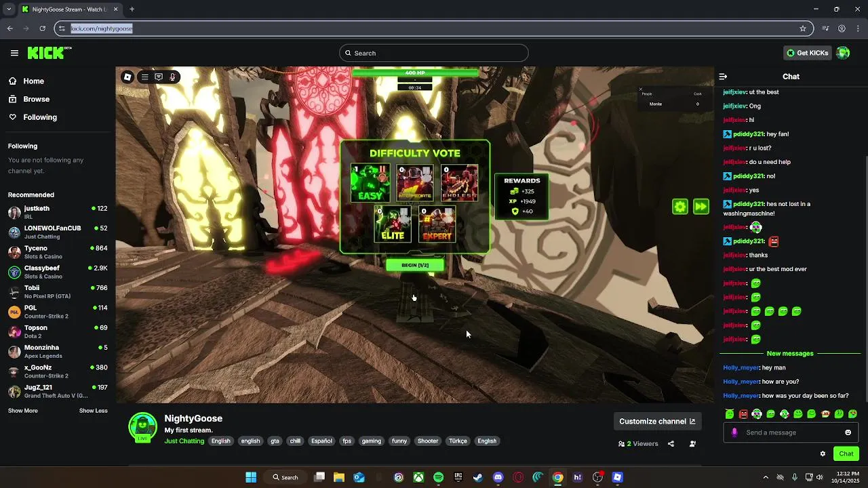Select the Shooter tag
Screen dimensions: 868x488
point(428,441)
